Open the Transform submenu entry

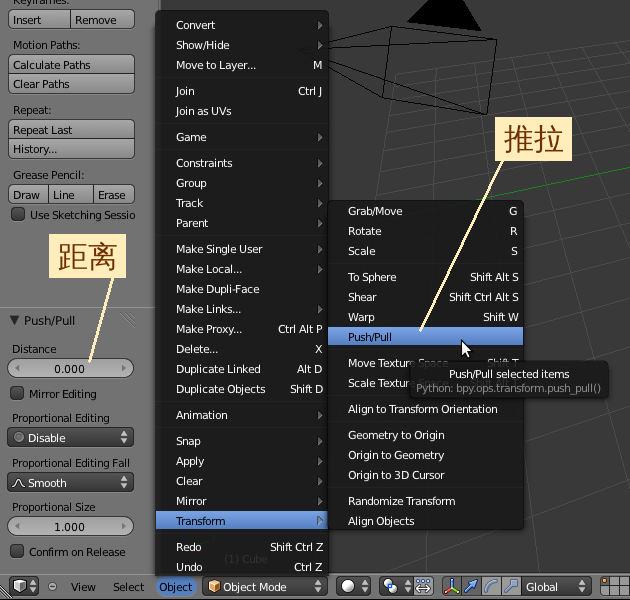242,520
